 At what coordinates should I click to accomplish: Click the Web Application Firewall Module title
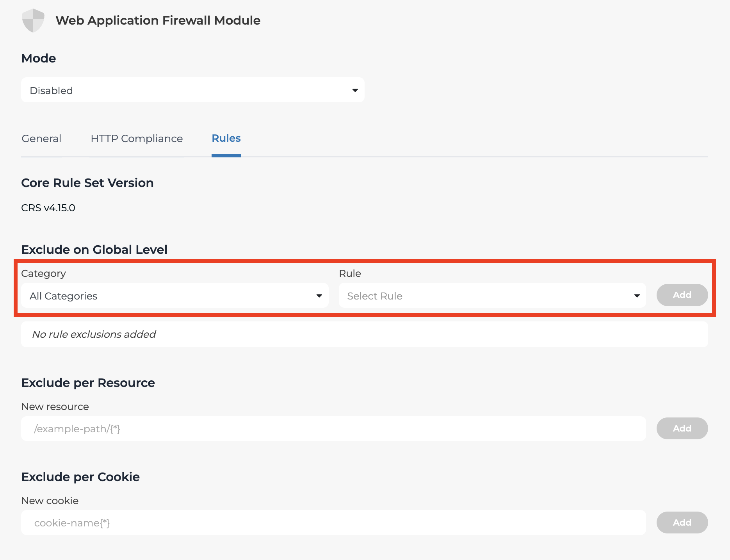click(158, 20)
